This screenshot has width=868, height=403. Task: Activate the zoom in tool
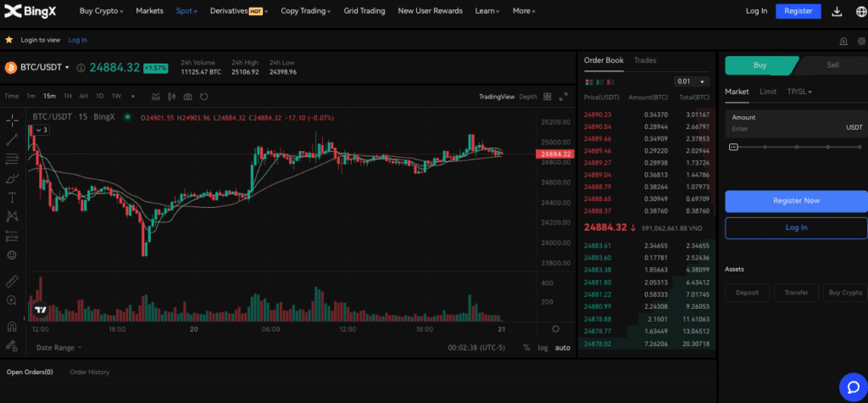[x=12, y=300]
